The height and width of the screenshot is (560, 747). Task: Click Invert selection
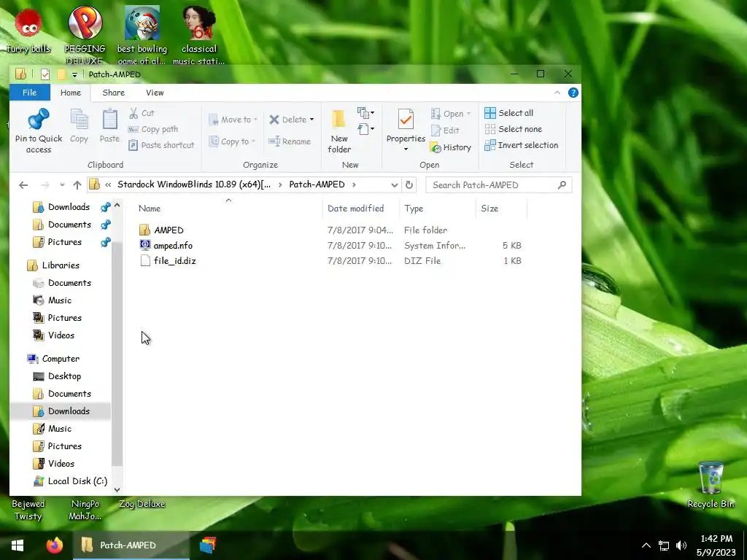(521, 145)
